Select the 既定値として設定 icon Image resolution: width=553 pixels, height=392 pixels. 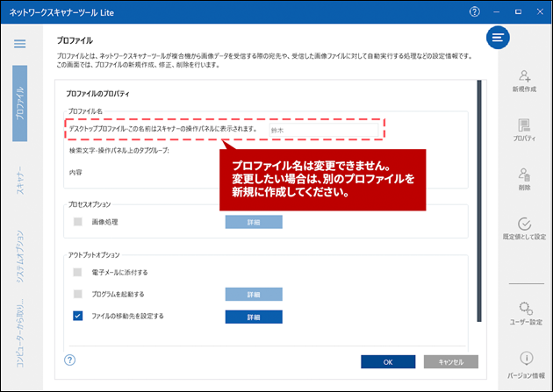click(x=525, y=229)
